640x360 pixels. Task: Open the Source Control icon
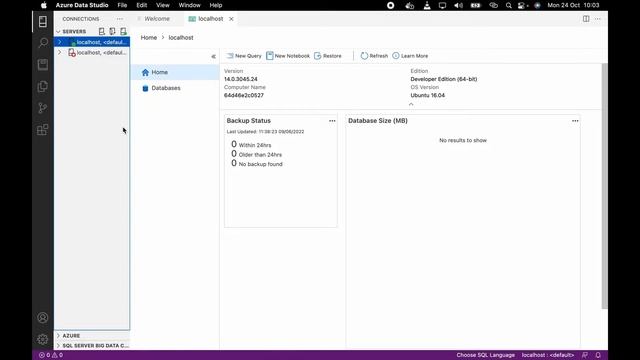[42, 108]
